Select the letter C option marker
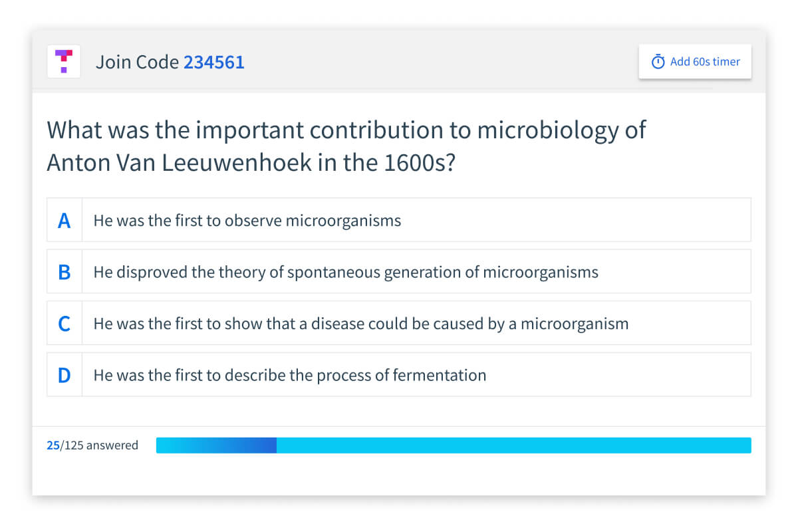798x532 pixels. (65, 323)
